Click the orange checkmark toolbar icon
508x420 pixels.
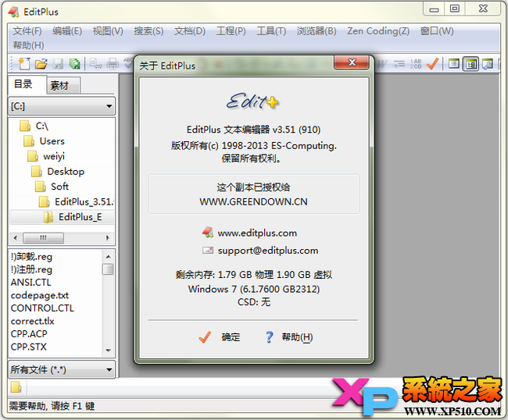(x=432, y=64)
